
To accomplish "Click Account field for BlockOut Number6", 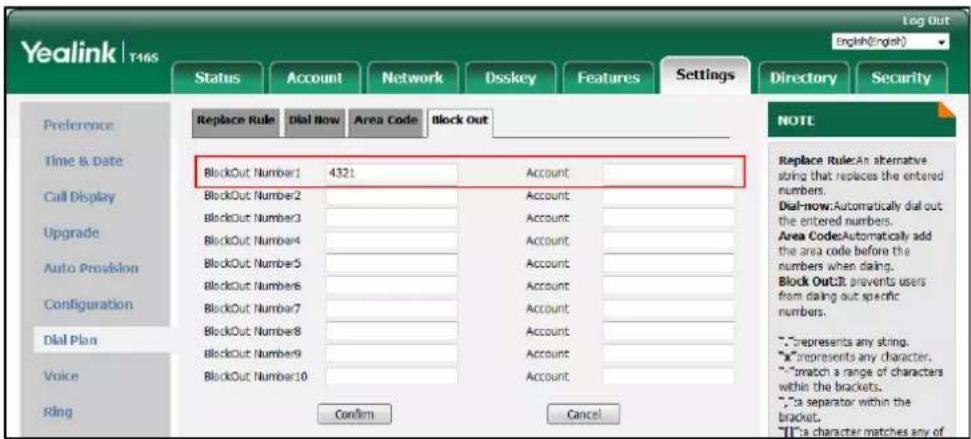I will 668,285.
